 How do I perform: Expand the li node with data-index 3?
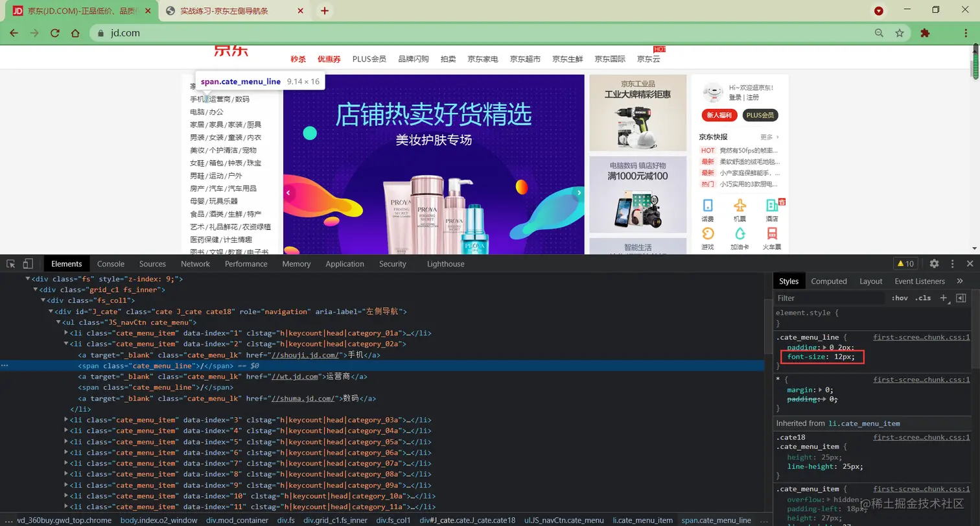65,420
